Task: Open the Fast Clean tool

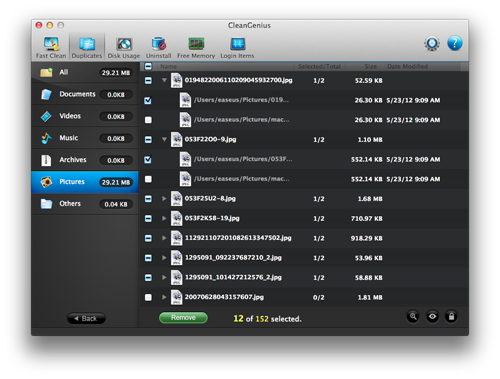Action: pyautogui.click(x=51, y=47)
